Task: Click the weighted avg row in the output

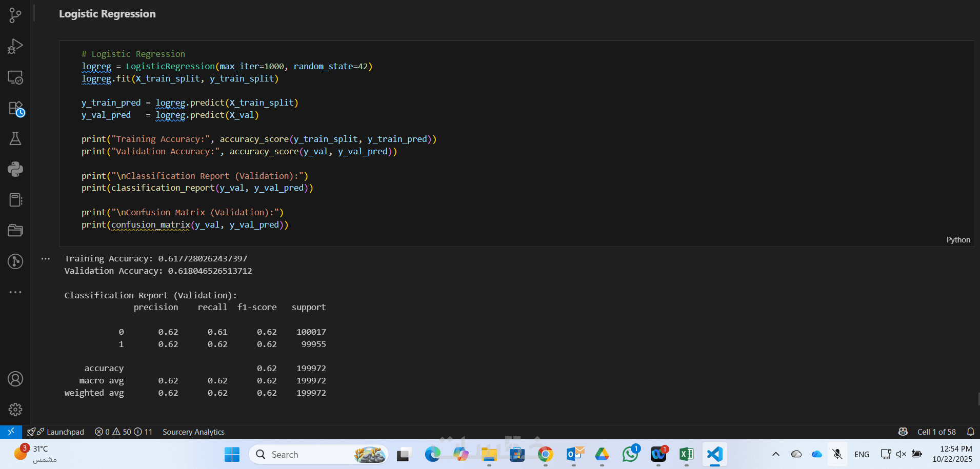Action: (195, 393)
